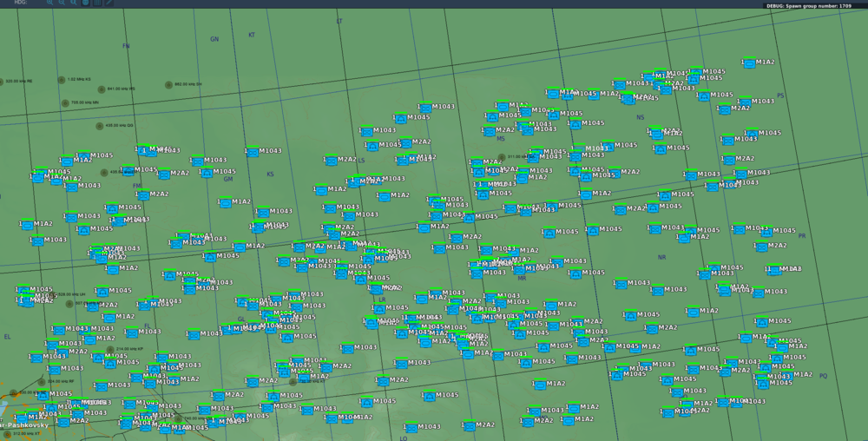This screenshot has height=441, width=868.
Task: Click the PQ grid label
Action: coord(823,376)
